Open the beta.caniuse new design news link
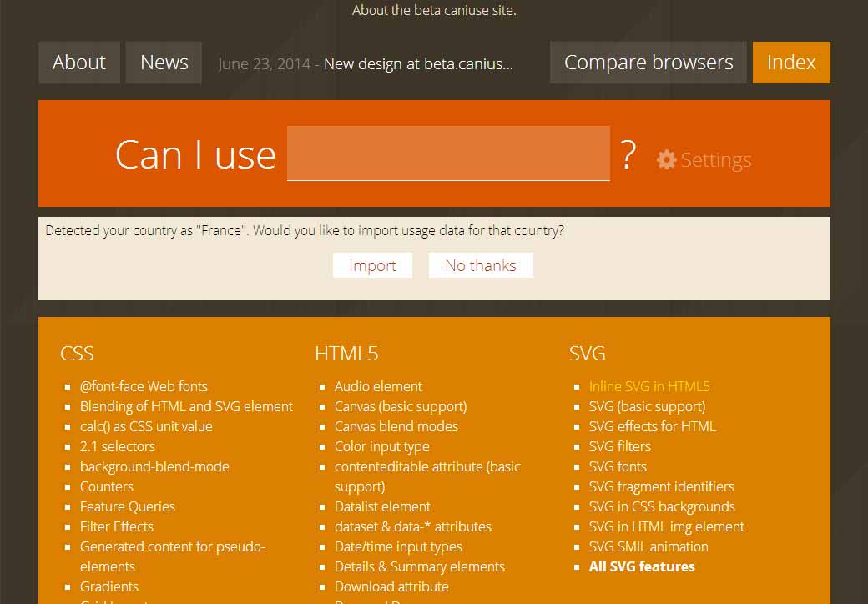 [418, 64]
